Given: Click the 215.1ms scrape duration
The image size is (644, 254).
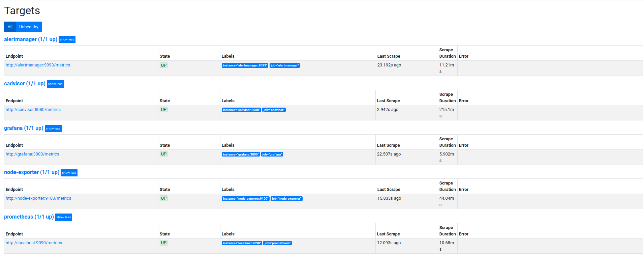Looking at the screenshot, I should click(x=447, y=113).
